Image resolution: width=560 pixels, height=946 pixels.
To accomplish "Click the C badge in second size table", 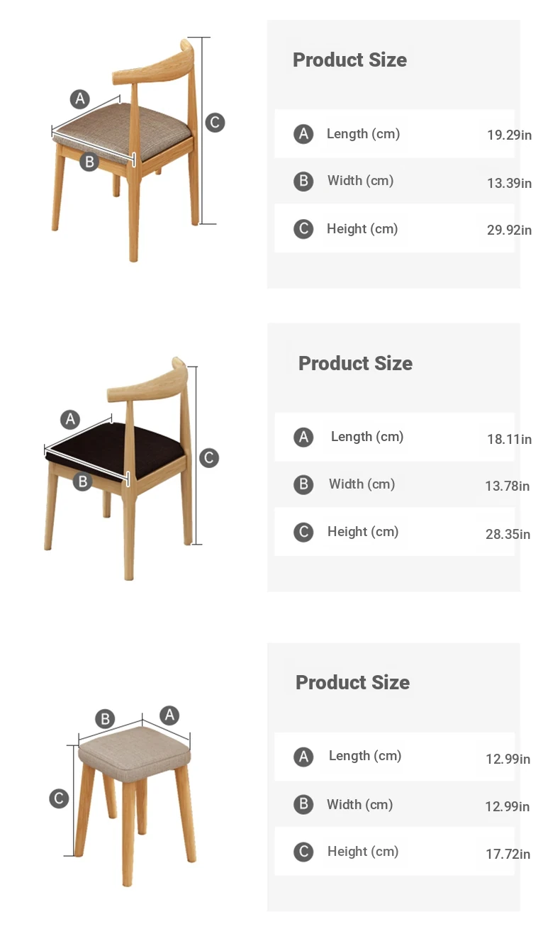I will [x=303, y=532].
